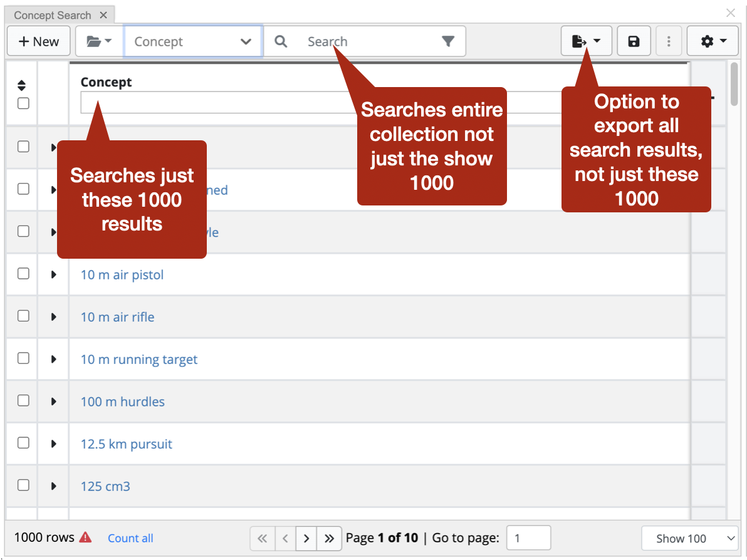Image resolution: width=747 pixels, height=560 pixels.
Task: Select the Concept Search tab
Action: 53,15
